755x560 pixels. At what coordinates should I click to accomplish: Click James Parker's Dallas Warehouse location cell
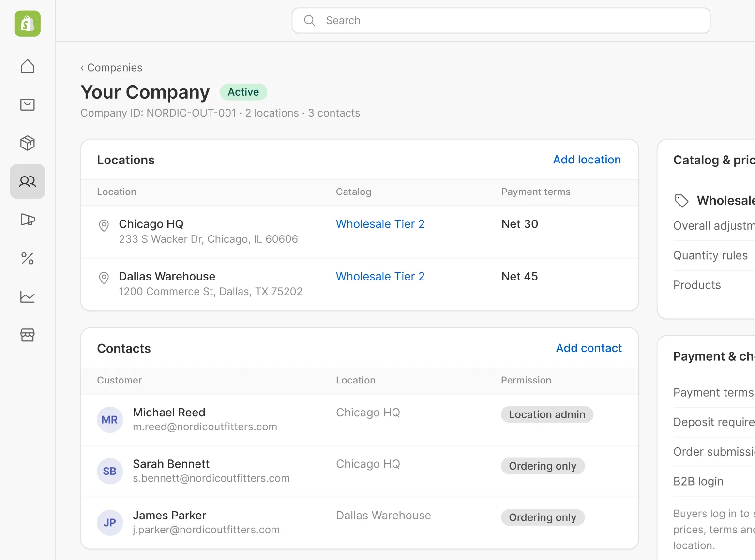[x=383, y=516]
